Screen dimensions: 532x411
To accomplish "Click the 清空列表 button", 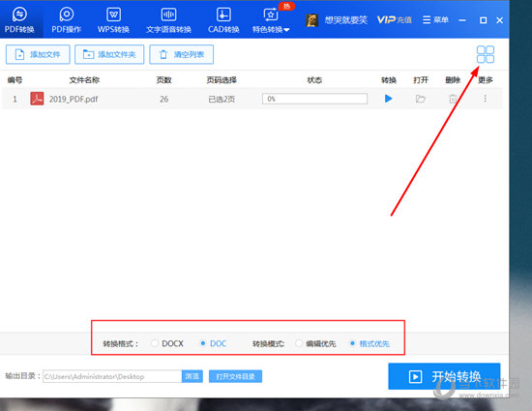I will pyautogui.click(x=182, y=54).
